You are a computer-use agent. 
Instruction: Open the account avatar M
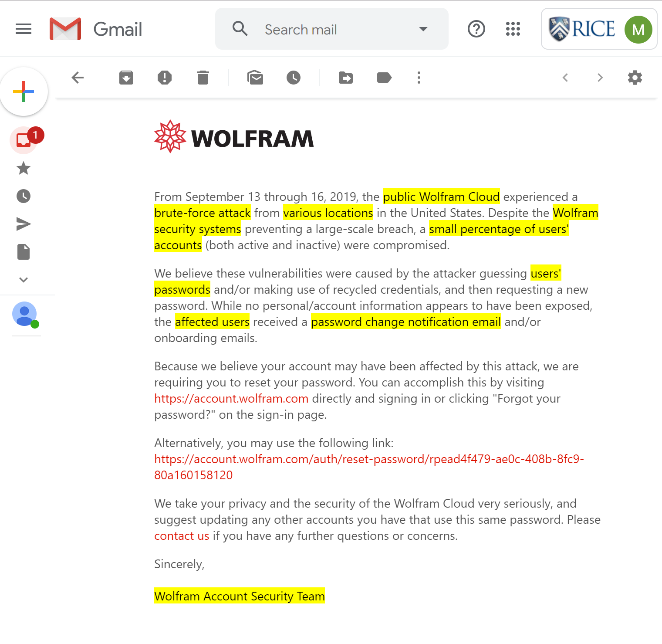click(x=638, y=30)
